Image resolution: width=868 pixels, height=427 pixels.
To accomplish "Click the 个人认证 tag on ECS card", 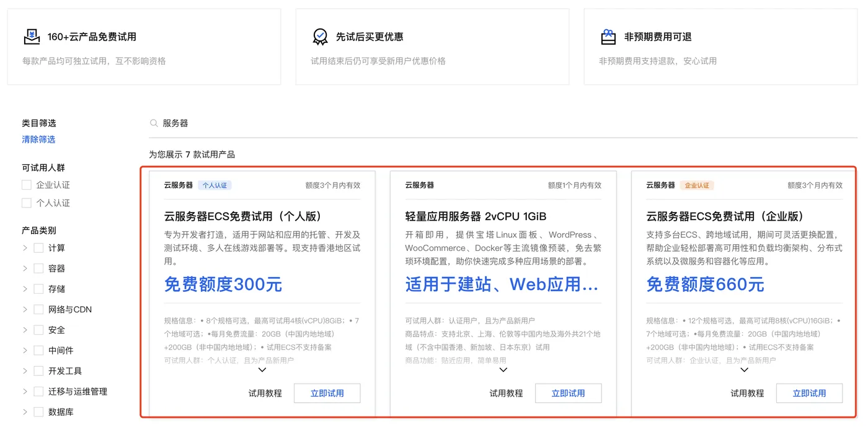I will tap(215, 185).
